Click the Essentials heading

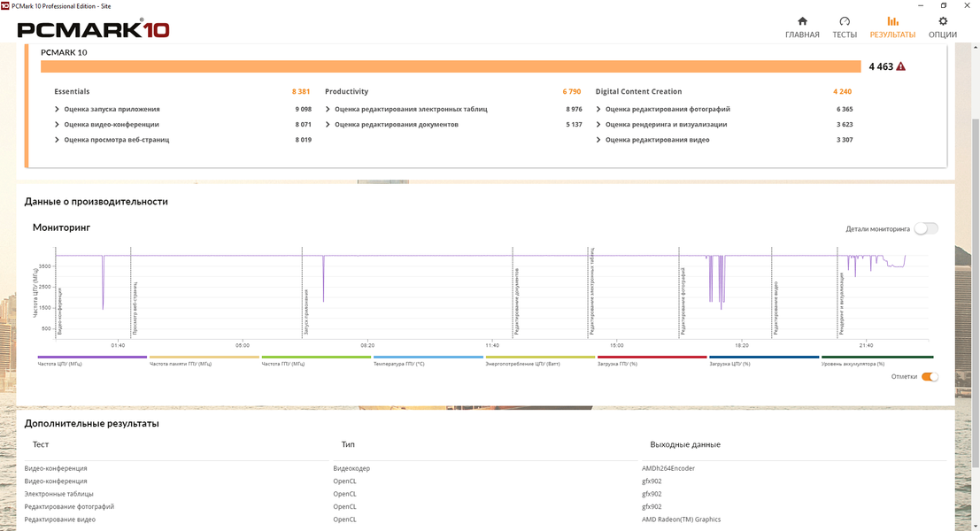click(x=72, y=91)
